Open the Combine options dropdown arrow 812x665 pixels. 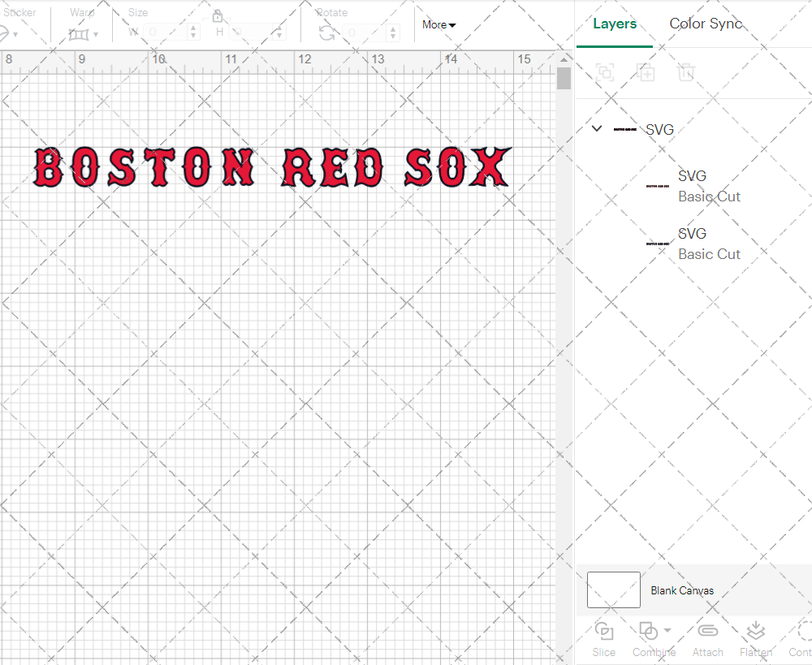tap(666, 631)
